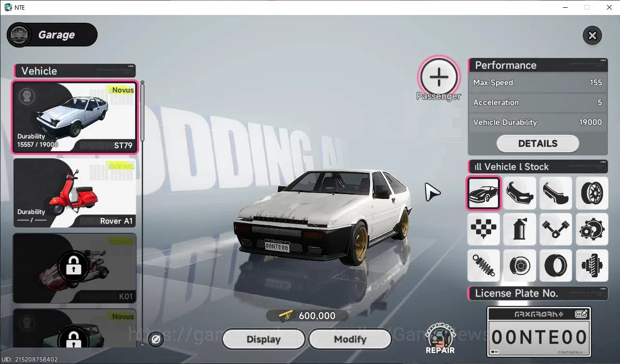The height and width of the screenshot is (364, 620).
Task: Select the suspension spring part icon
Action: (483, 265)
